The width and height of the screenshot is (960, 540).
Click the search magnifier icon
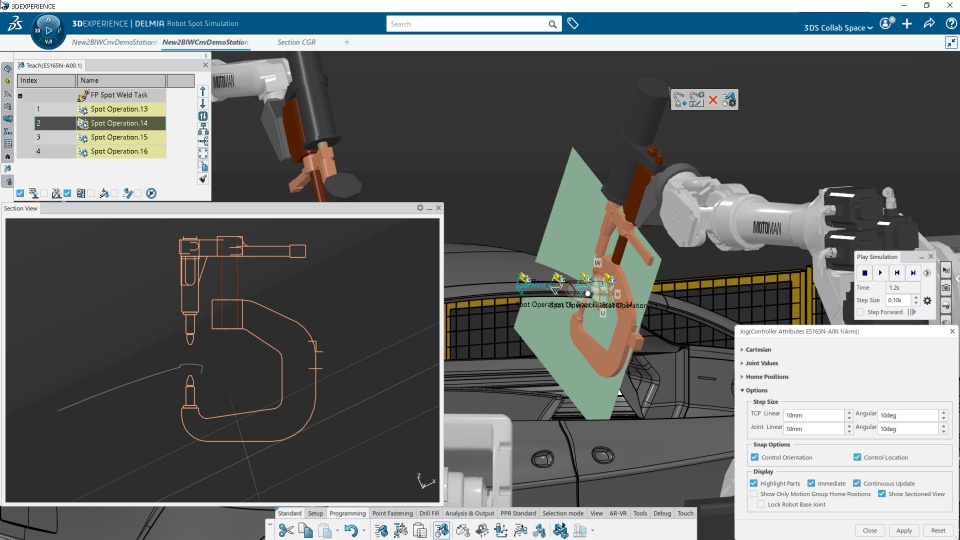click(552, 24)
